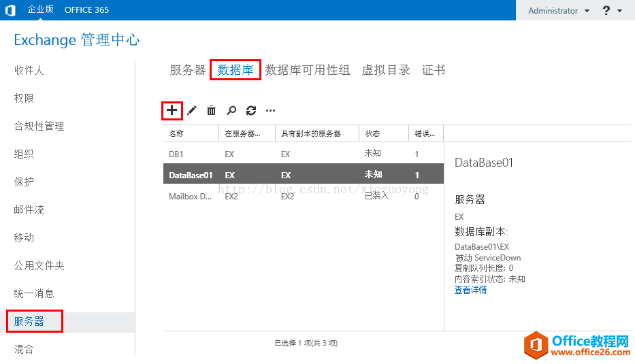Switch to the 数据库 tab
This screenshot has height=364, width=635.
[235, 69]
